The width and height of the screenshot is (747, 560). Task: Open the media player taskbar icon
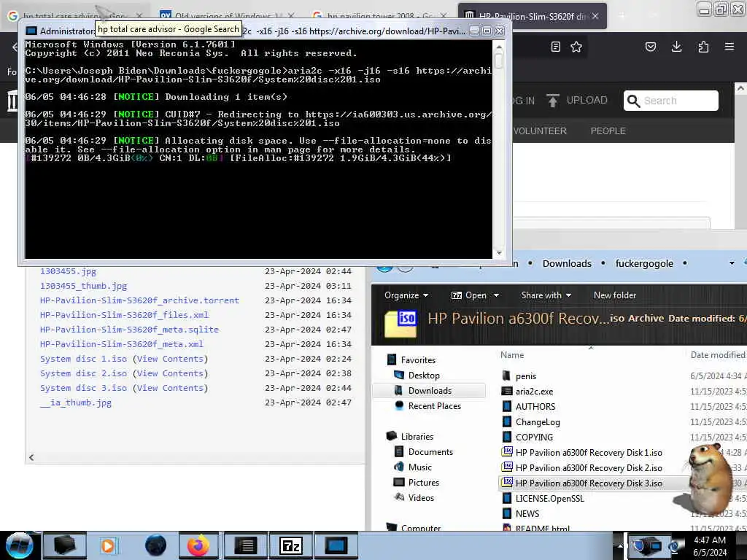point(108,545)
